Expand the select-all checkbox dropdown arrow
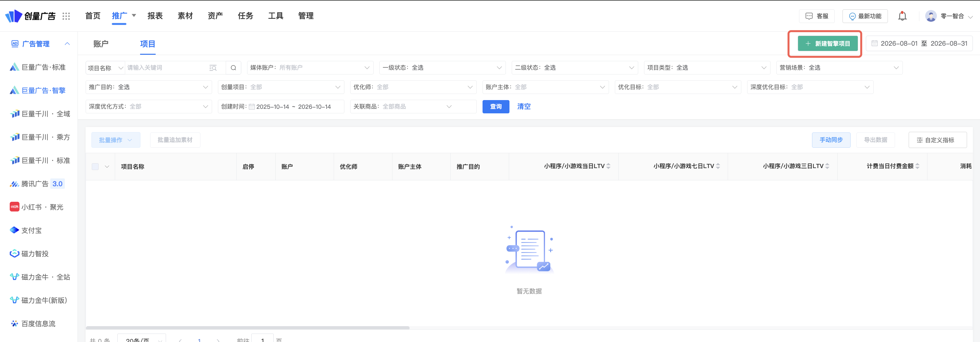This screenshot has height=342, width=980. pyautogui.click(x=107, y=166)
